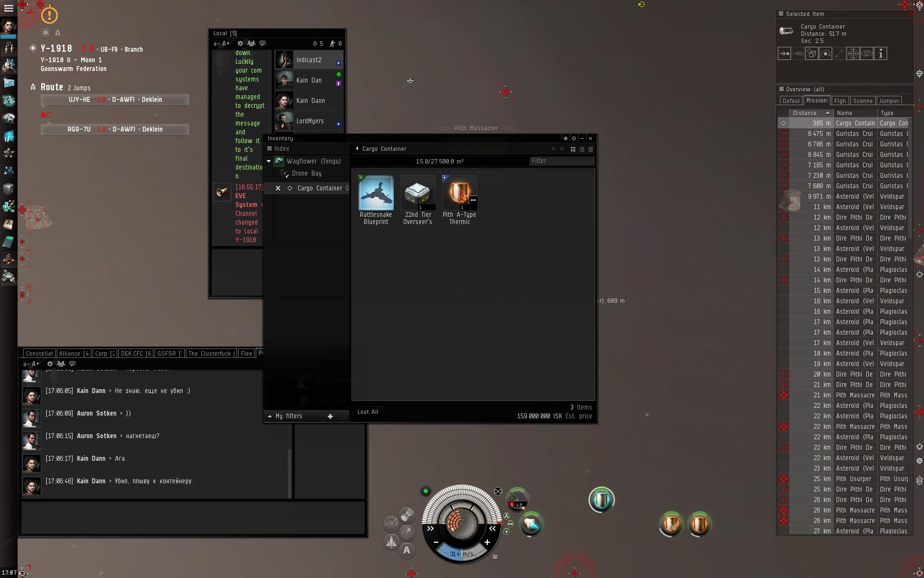Select 22nd Tier Overseer's item
Viewport: 924px width, 578px height.
coord(418,200)
